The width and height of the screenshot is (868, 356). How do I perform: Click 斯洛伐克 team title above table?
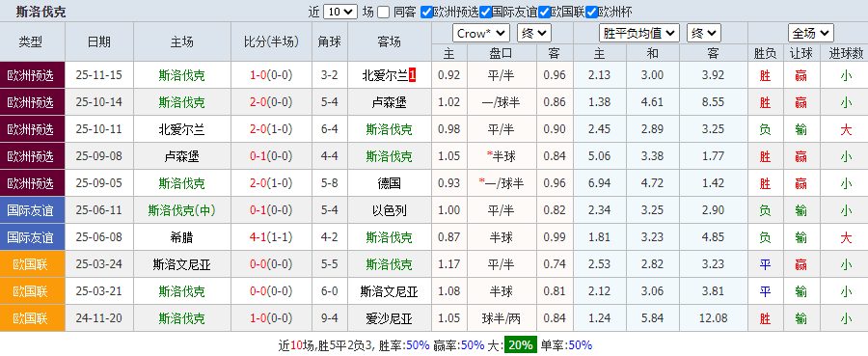point(41,12)
